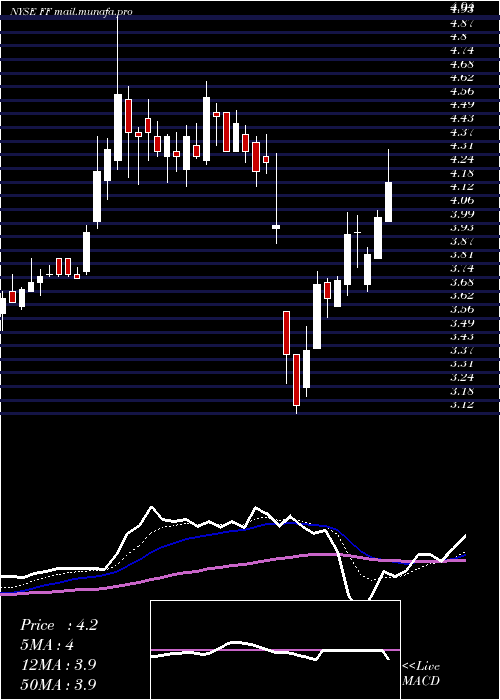Click the 4.24 price axis label
500x700 pixels.
(x=461, y=159)
